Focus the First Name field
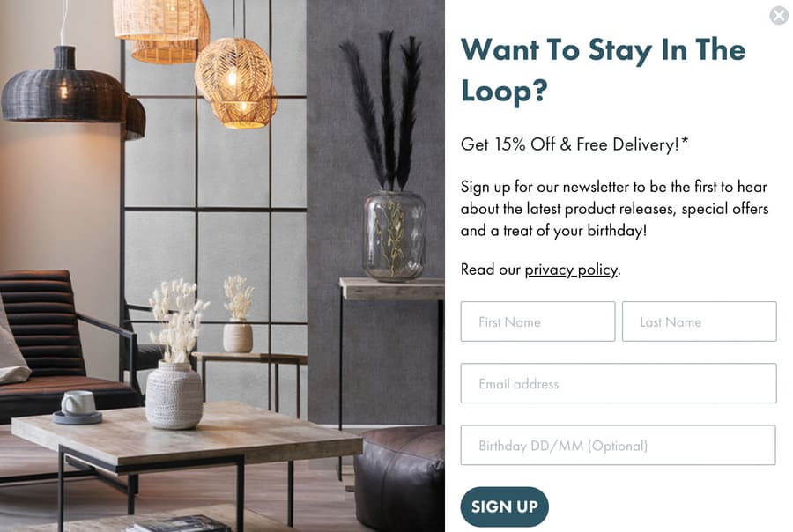 (537, 321)
